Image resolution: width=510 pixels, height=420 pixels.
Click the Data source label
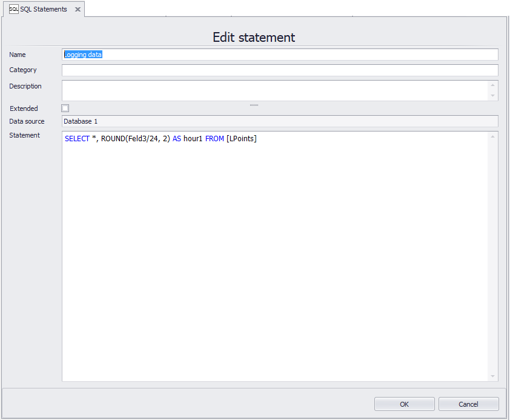(27, 121)
